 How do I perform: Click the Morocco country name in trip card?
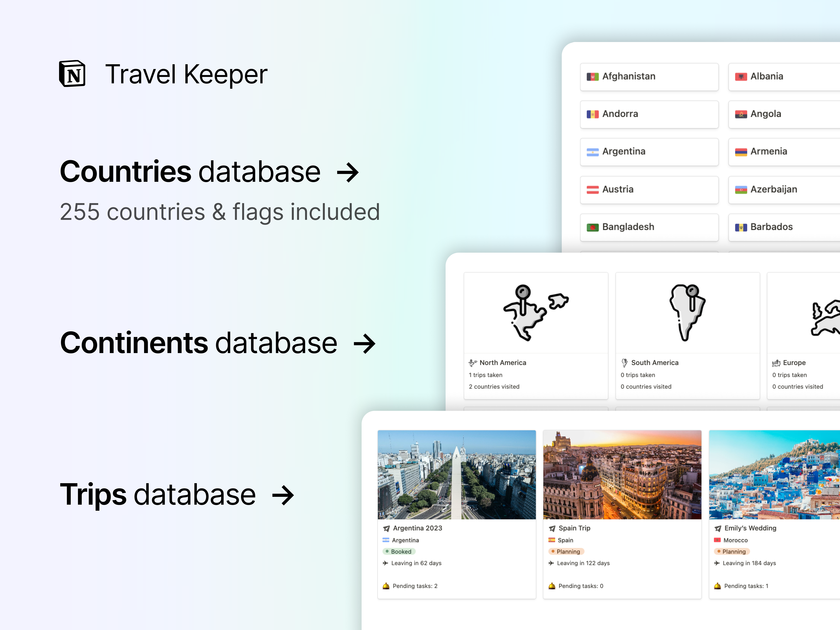[735, 540]
